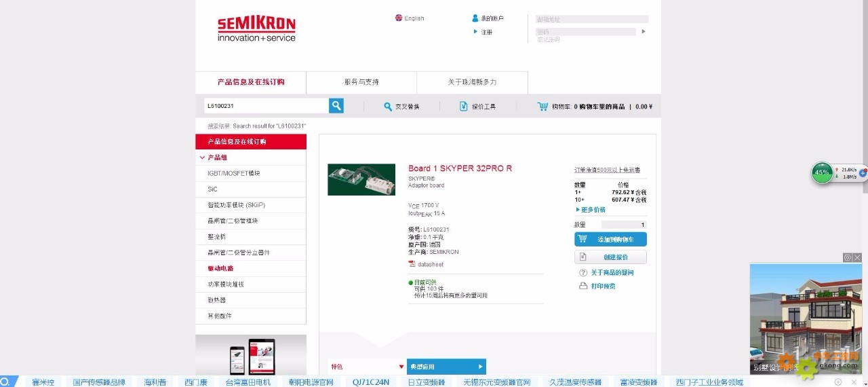Select 晶闸管/二极管分立器件 category
The width and height of the screenshot is (868, 387).
pyautogui.click(x=251, y=253)
